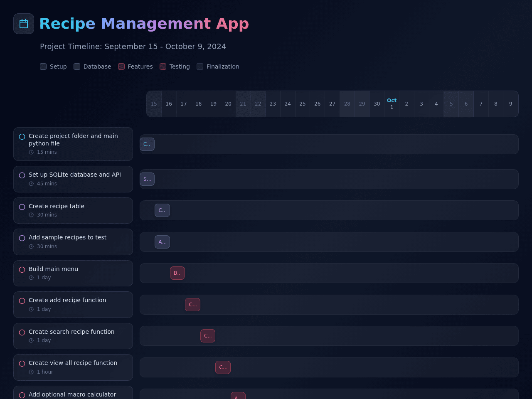Select the Gantt bar for 'Build main menu'
The image size is (532, 399).
tap(177, 273)
